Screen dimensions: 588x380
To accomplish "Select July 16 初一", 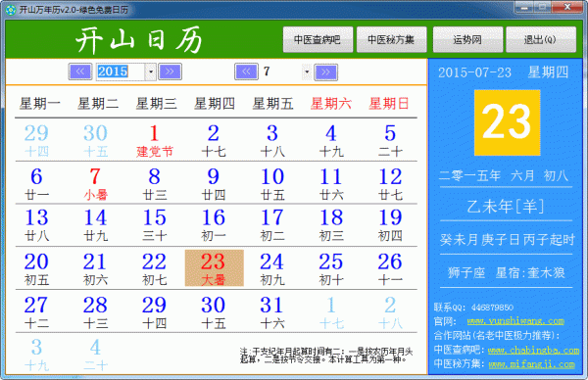I will point(214,225).
